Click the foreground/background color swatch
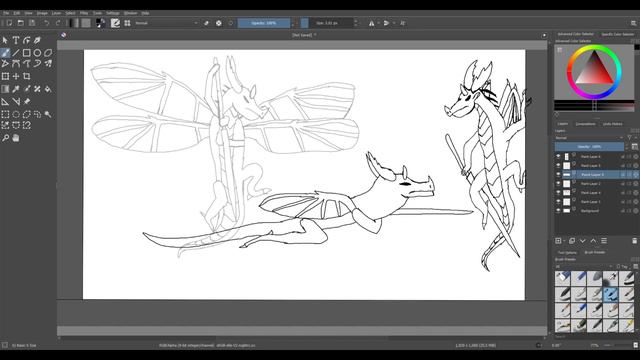 [100, 23]
